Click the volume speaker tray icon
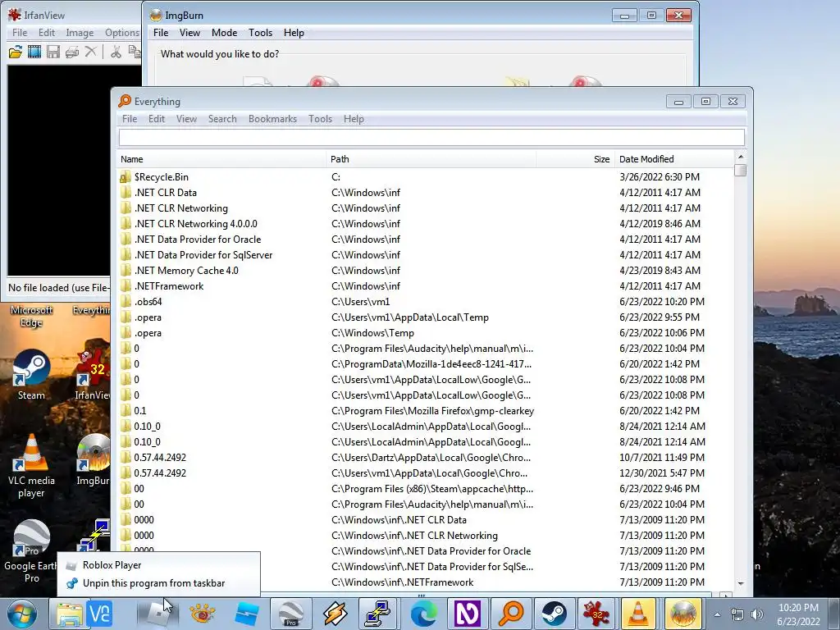 [757, 614]
